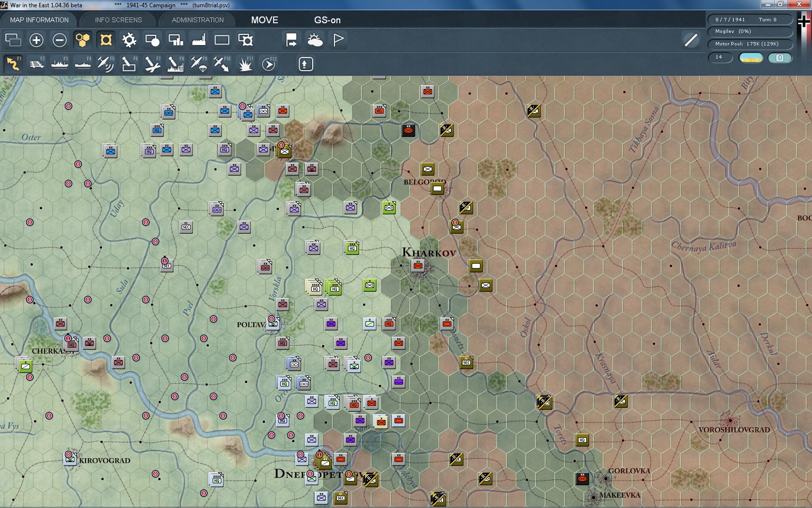Click the value 14 indicator box
The width and height of the screenshot is (812, 508).
pyautogui.click(x=720, y=58)
